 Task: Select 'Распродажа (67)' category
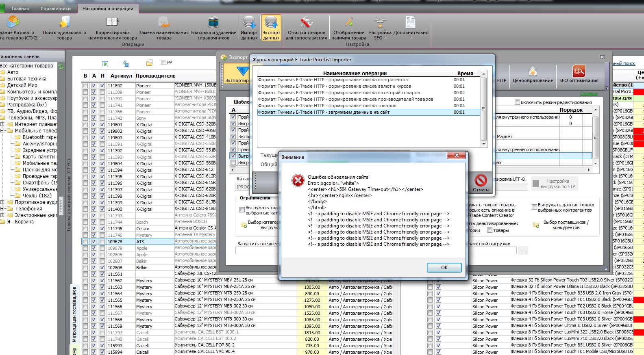(x=27, y=105)
